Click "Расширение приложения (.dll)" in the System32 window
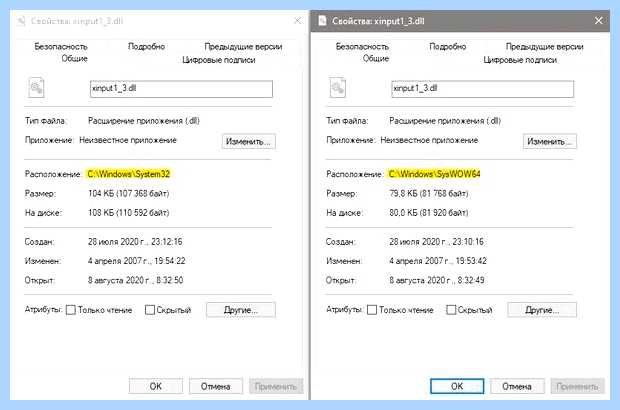 [x=144, y=121]
